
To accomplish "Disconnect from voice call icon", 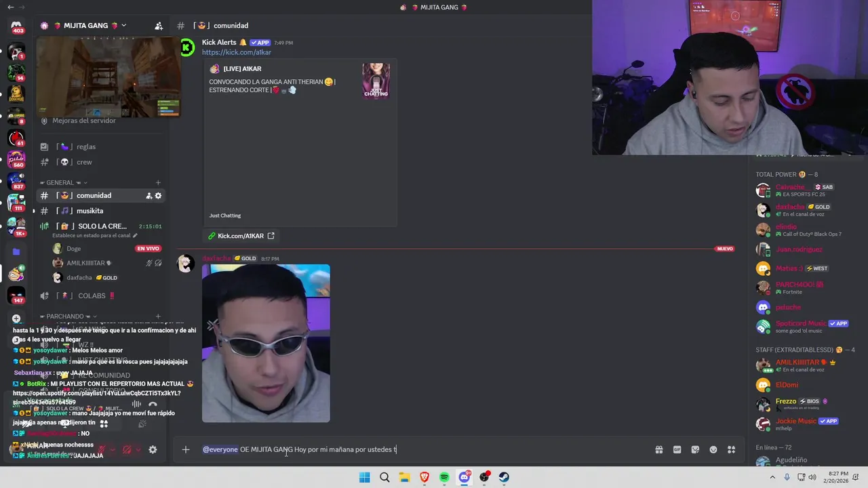I will (153, 405).
